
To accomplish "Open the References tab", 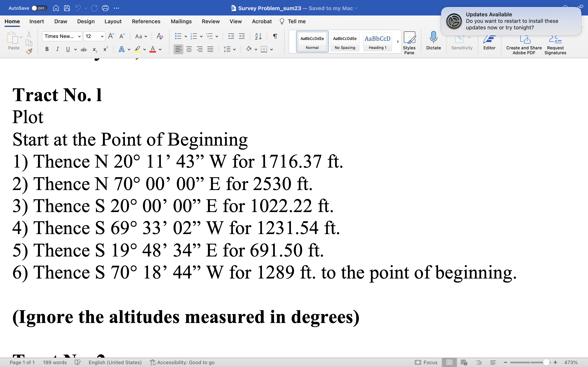I will [146, 21].
